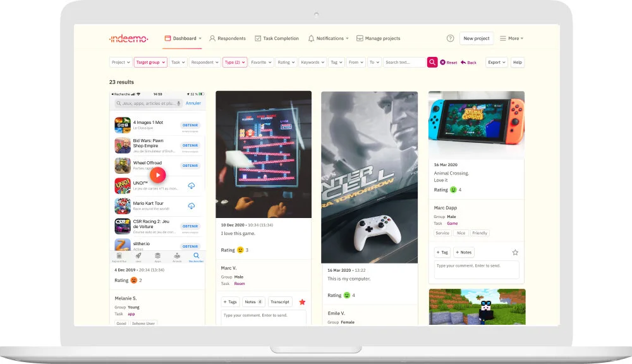632x364 pixels.
Task: Click the Iphone User tag
Action: (x=143, y=324)
